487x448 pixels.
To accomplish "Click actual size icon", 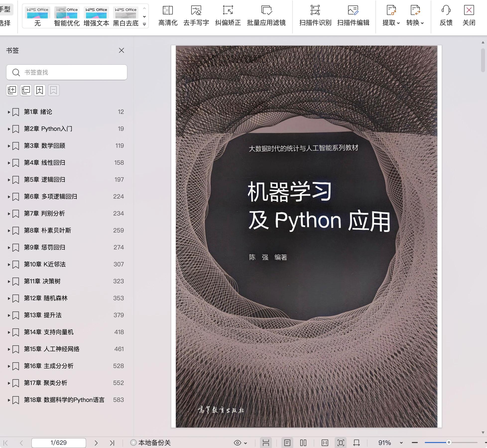I will pos(325,443).
